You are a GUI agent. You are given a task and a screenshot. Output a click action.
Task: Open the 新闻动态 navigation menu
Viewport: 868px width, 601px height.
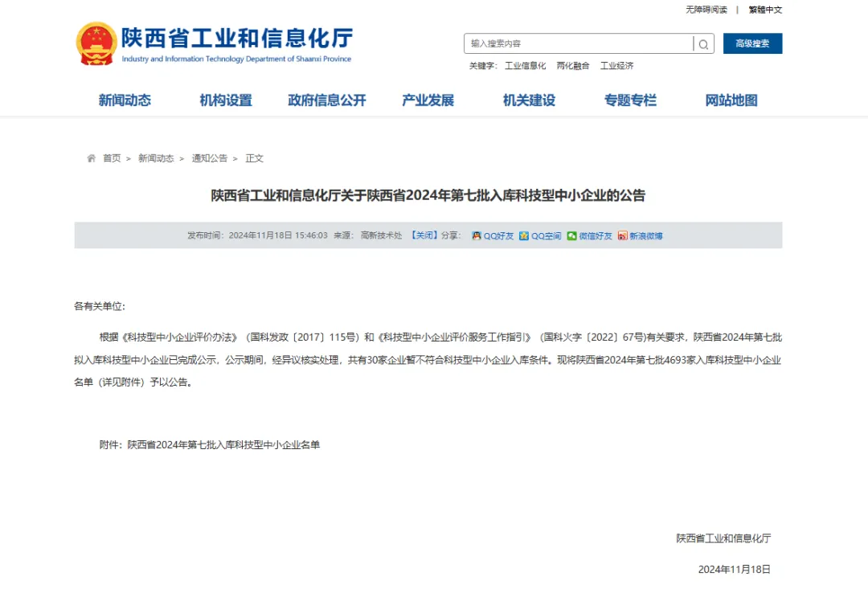click(125, 100)
